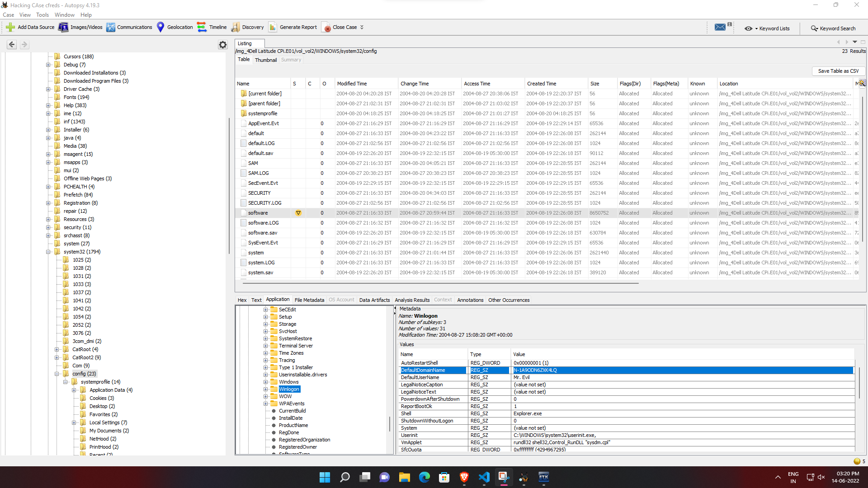
Task: Open the Tools menu
Action: [42, 15]
